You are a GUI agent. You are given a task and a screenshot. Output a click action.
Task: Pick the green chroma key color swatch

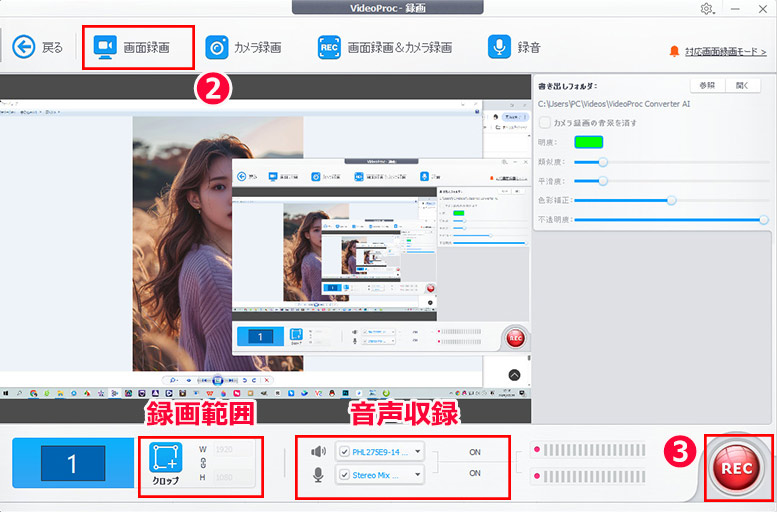589,141
